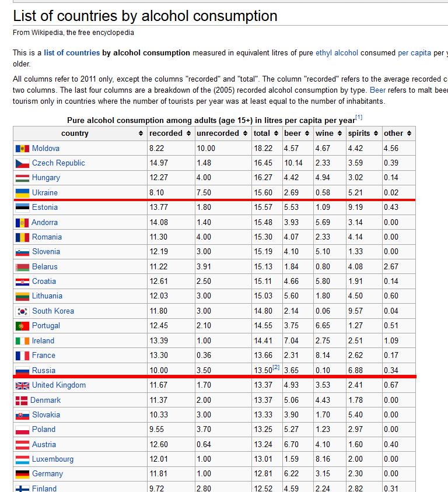Screen dimensions: 448x492
Task: Click the Czech Republic flag icon
Action: [22, 163]
